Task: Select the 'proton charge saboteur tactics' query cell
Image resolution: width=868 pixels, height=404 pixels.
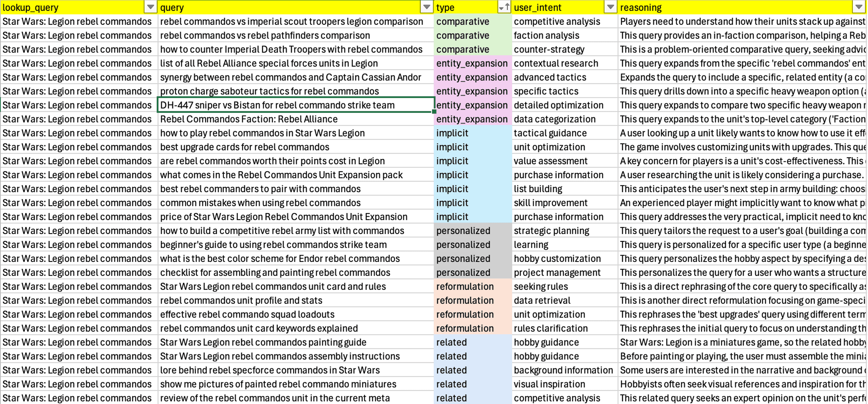Action: [296, 91]
